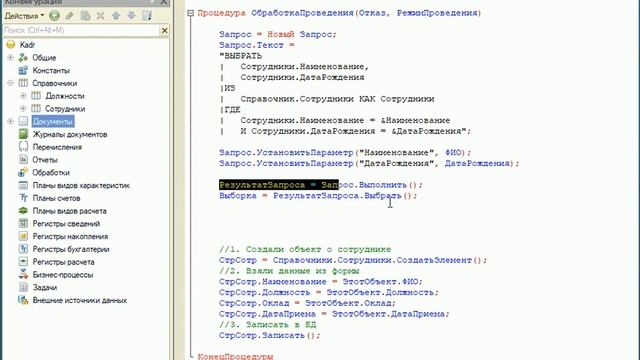The width and height of the screenshot is (640, 360).
Task: Click the Планы видов расчета icon
Action: click(23, 211)
